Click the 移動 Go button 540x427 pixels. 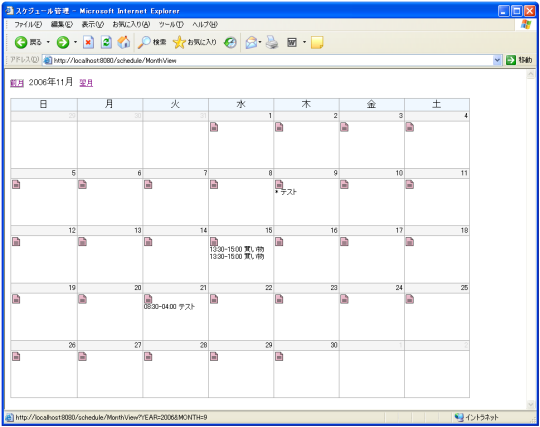tap(519, 60)
